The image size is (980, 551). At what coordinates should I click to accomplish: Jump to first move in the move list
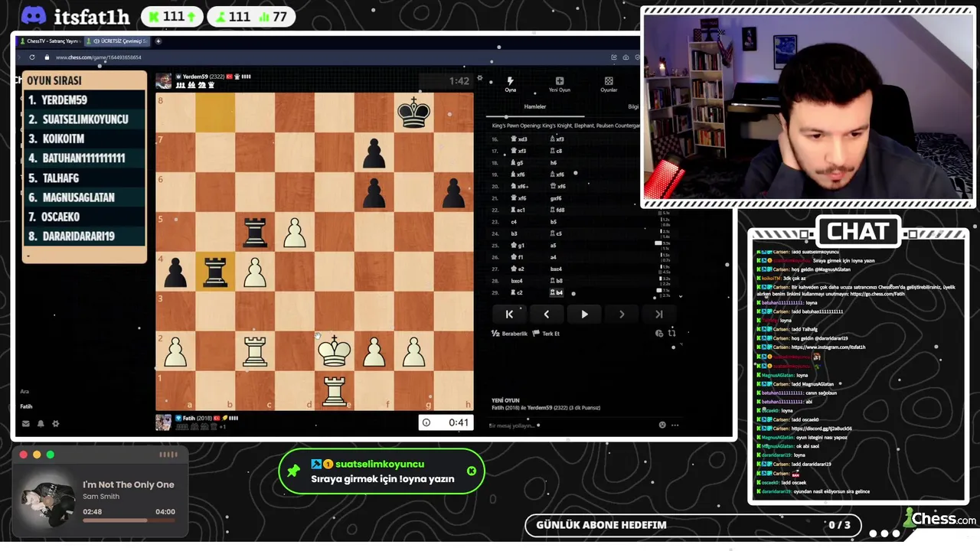[x=509, y=314]
